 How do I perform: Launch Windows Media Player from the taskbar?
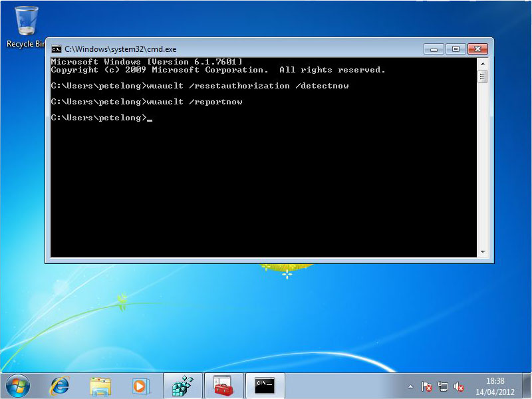pyautogui.click(x=140, y=386)
